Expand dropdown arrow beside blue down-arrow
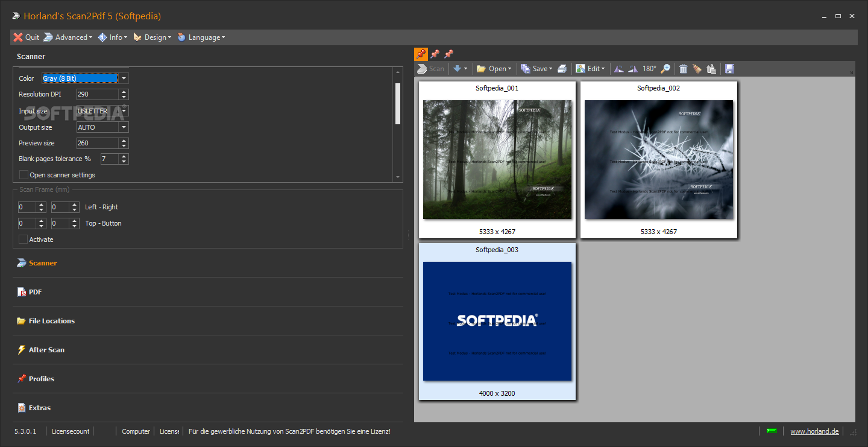 tap(465, 69)
